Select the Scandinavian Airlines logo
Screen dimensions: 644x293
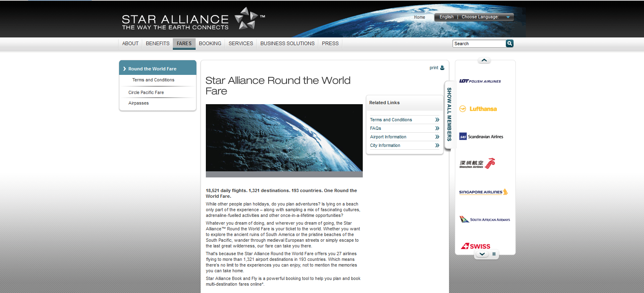pos(481,137)
